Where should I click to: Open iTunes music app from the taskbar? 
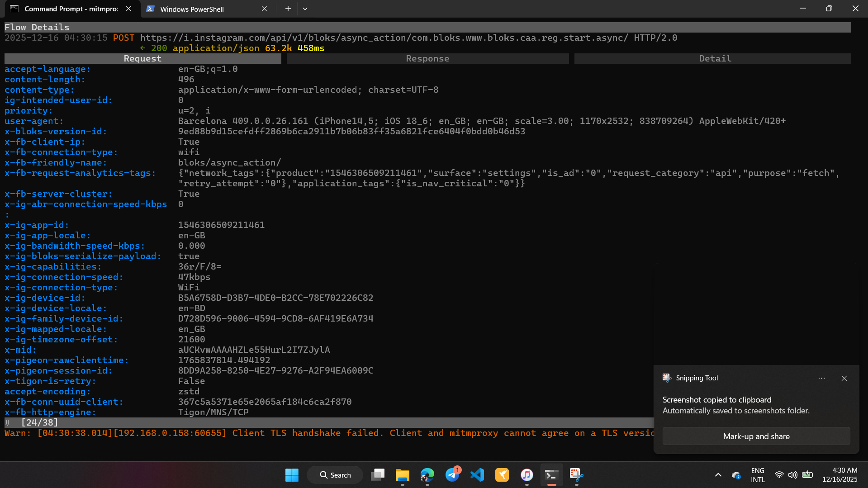(x=527, y=475)
